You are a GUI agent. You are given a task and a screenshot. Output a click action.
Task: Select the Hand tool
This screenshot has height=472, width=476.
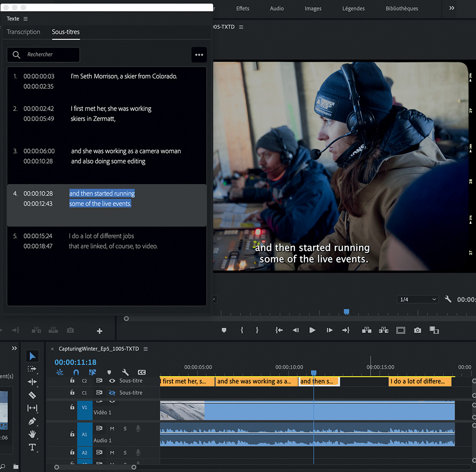[32, 434]
